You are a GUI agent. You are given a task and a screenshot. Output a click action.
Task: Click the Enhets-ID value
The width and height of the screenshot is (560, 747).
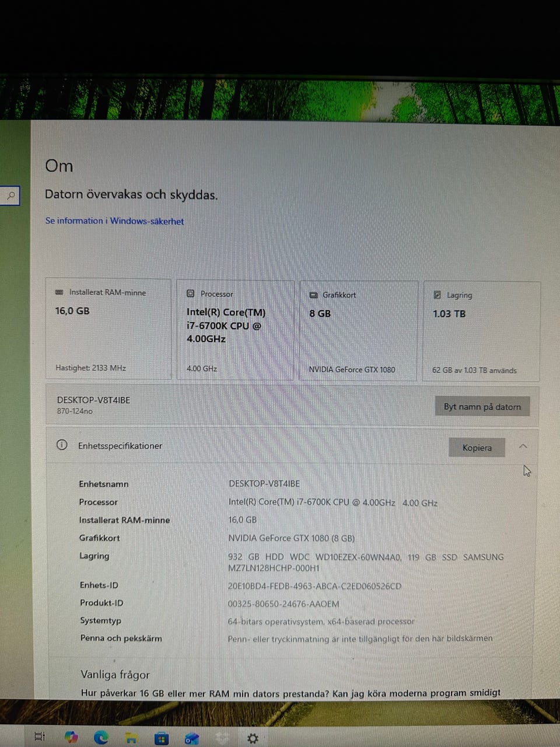[x=314, y=586]
